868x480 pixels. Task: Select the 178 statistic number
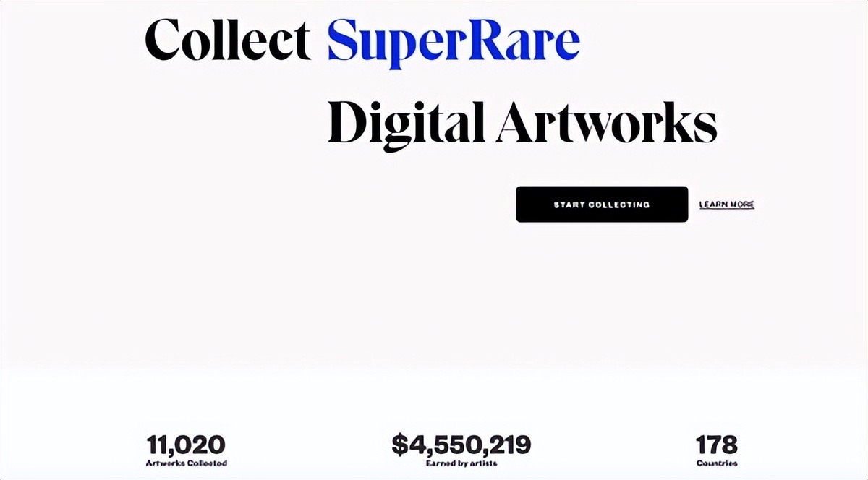tap(716, 445)
